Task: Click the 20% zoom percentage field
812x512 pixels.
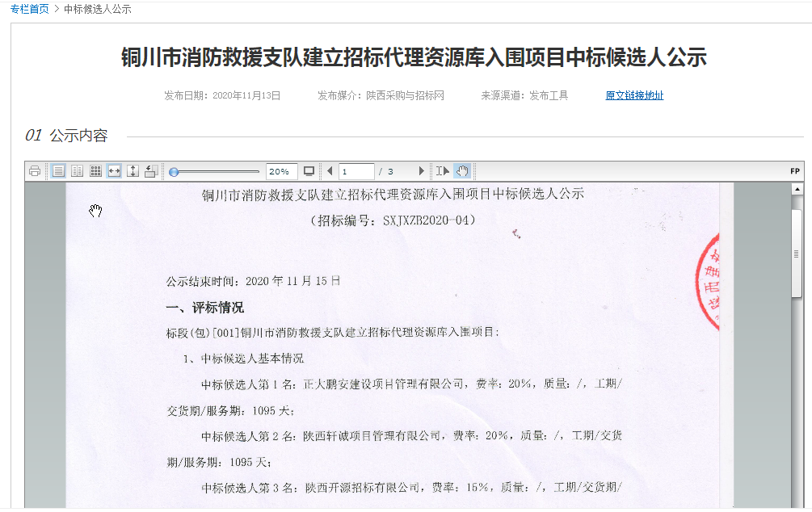Action: coord(280,171)
